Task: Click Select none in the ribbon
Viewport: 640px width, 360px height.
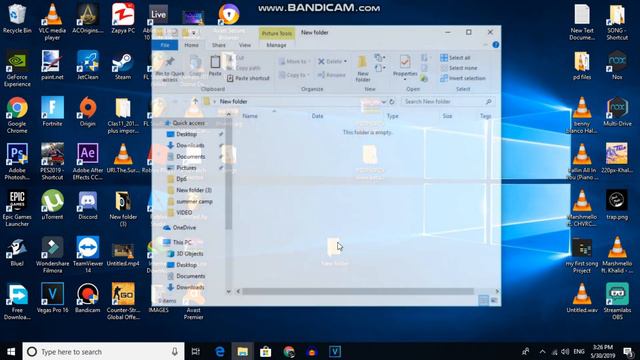Action: 459,68
